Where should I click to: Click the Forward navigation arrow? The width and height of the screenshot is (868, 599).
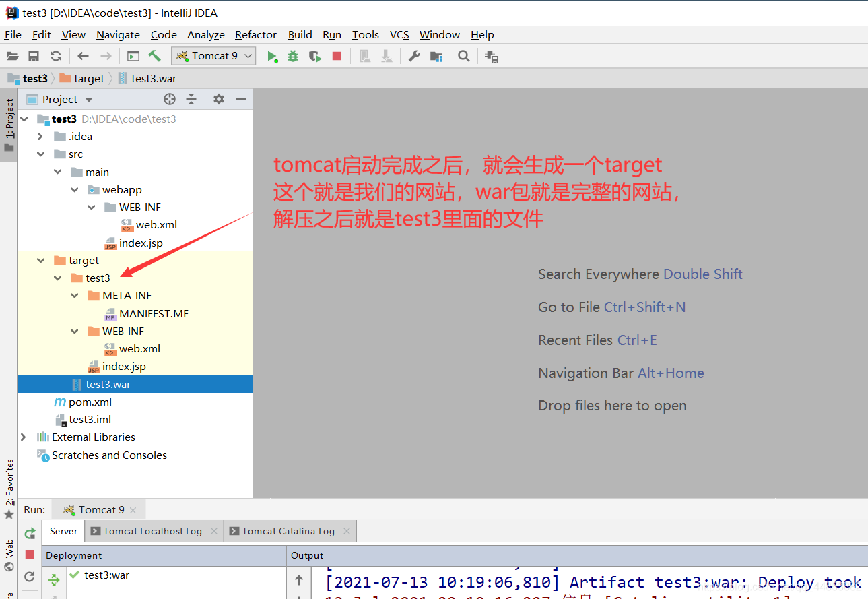(x=106, y=56)
